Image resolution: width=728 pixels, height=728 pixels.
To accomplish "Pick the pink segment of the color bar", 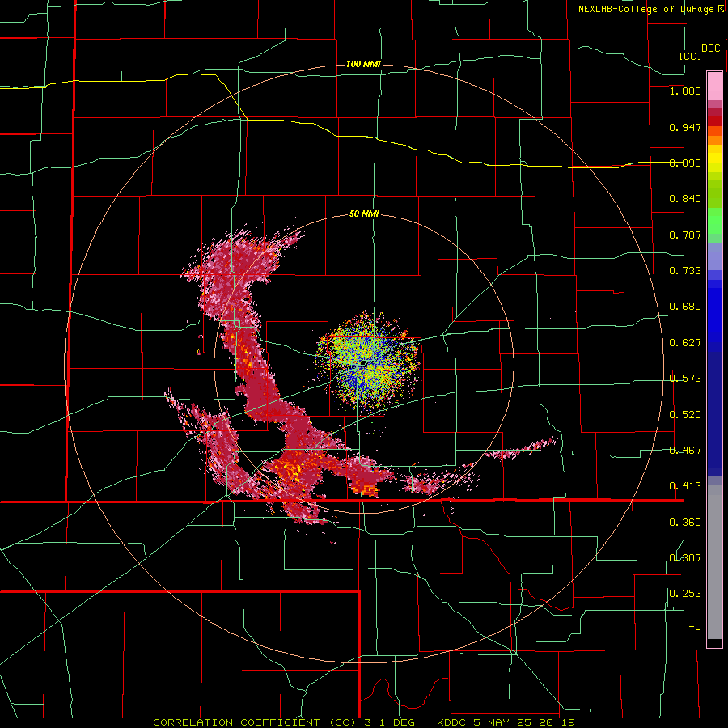I will click(714, 86).
